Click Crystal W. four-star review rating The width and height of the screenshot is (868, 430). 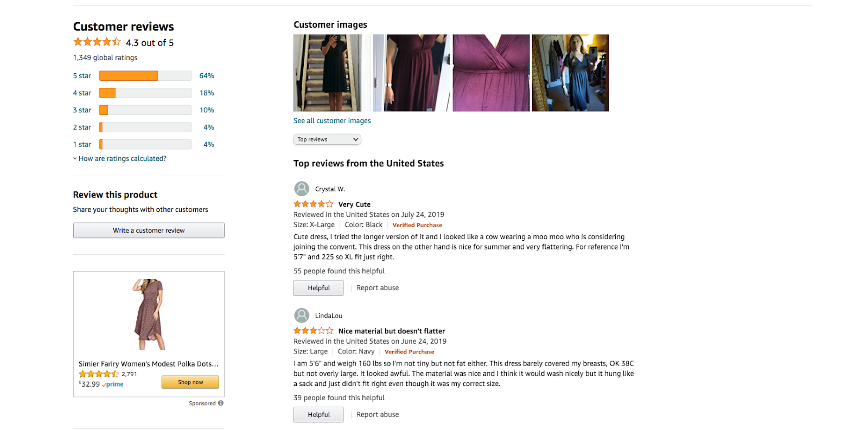(314, 204)
